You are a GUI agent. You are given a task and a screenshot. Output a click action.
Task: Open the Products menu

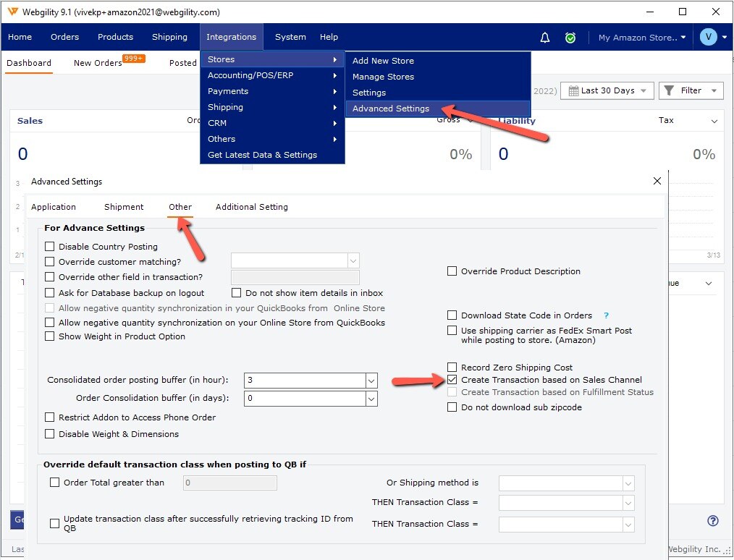(x=115, y=37)
